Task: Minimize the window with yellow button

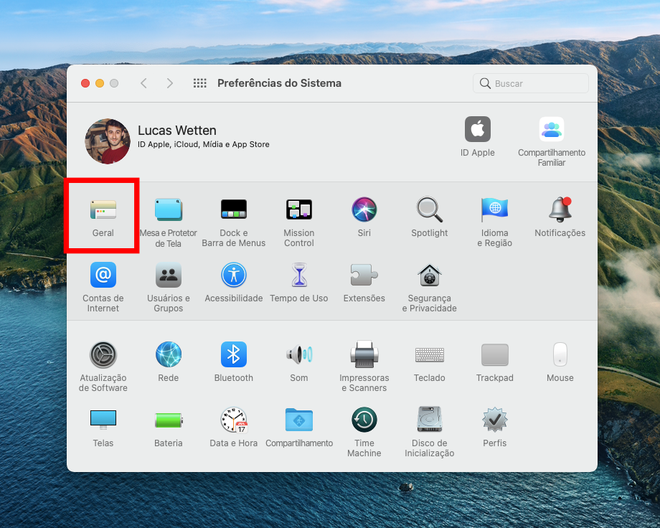Action: pyautogui.click(x=100, y=83)
